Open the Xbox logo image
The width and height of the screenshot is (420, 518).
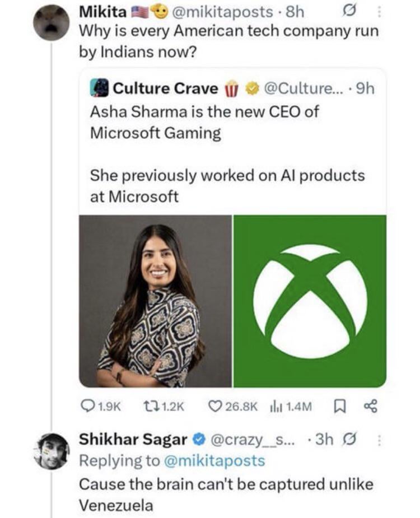click(x=310, y=301)
